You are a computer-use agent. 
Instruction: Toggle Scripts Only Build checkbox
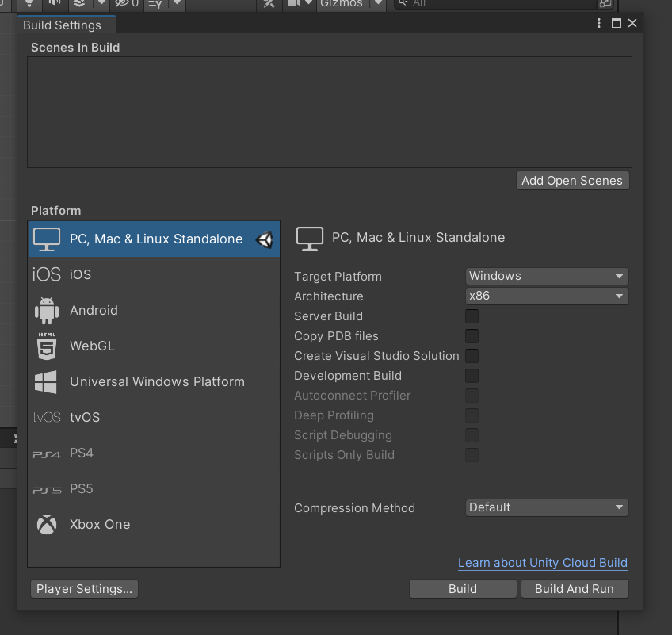(x=472, y=455)
